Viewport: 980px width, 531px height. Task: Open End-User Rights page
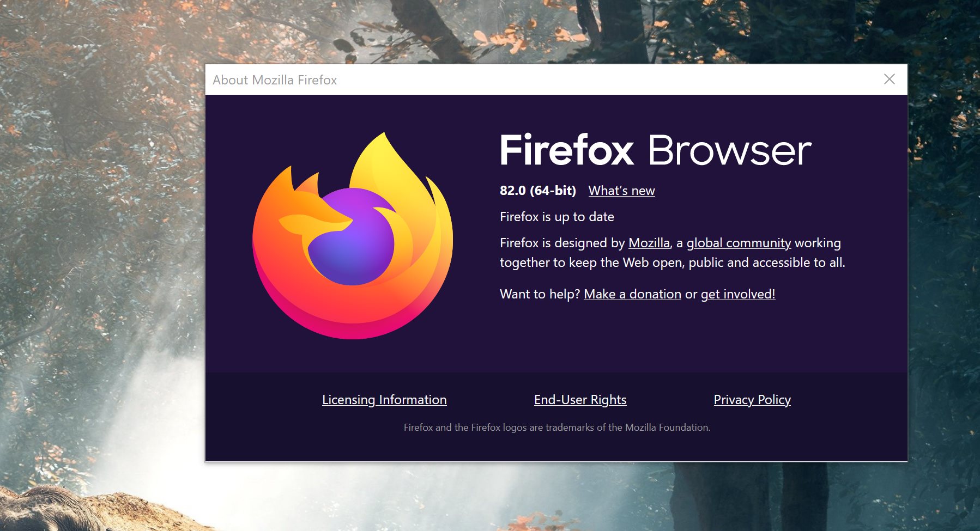click(x=580, y=400)
